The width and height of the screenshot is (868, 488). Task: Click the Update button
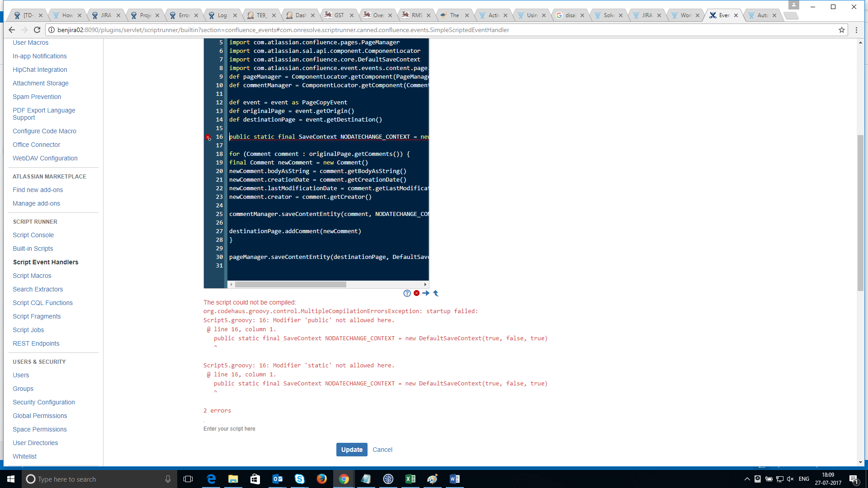point(351,450)
